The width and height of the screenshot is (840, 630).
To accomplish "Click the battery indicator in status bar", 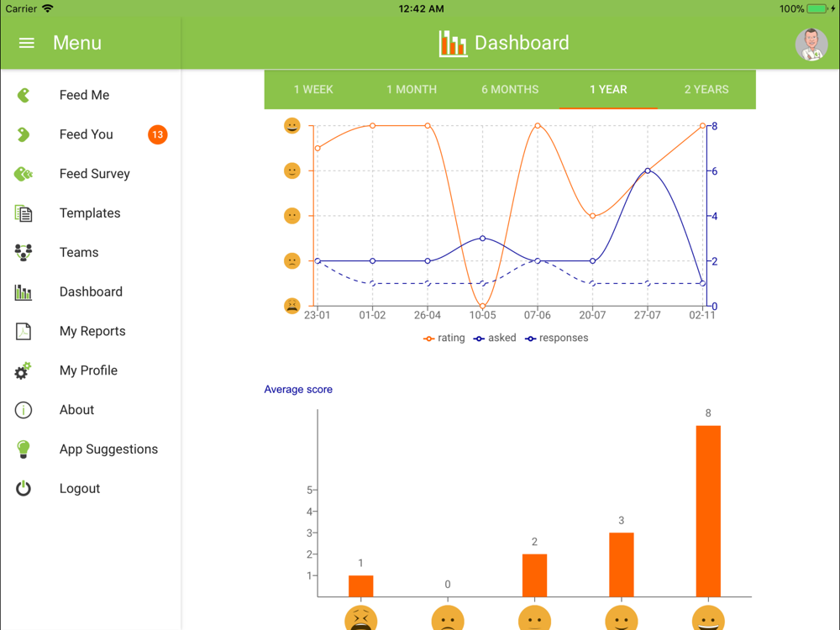I will click(x=818, y=8).
